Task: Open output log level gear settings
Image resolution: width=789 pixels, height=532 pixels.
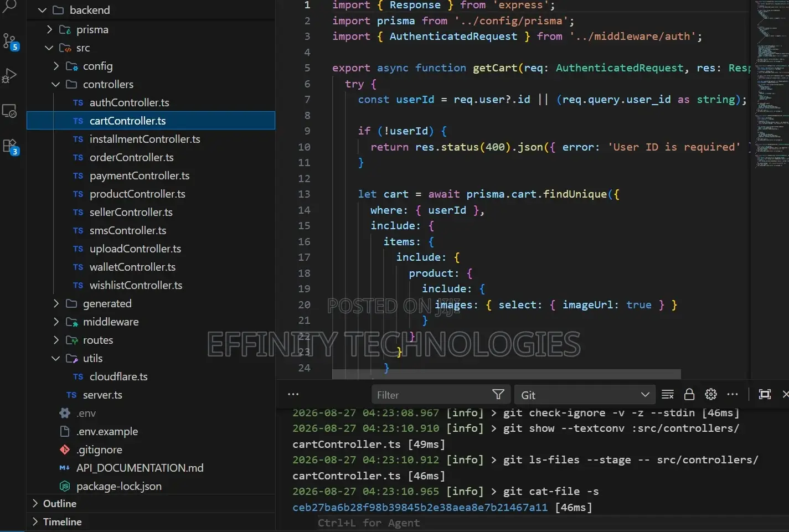Action: (711, 395)
